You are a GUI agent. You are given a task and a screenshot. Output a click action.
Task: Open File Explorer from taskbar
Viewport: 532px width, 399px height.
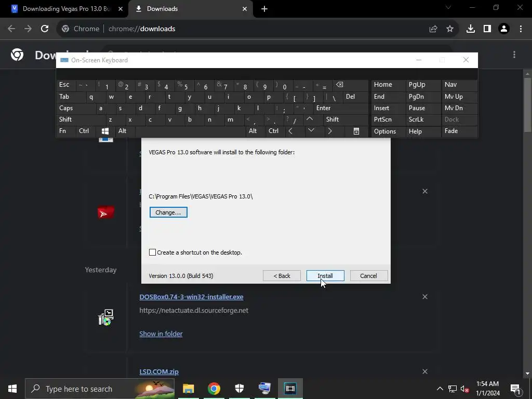coord(188,389)
